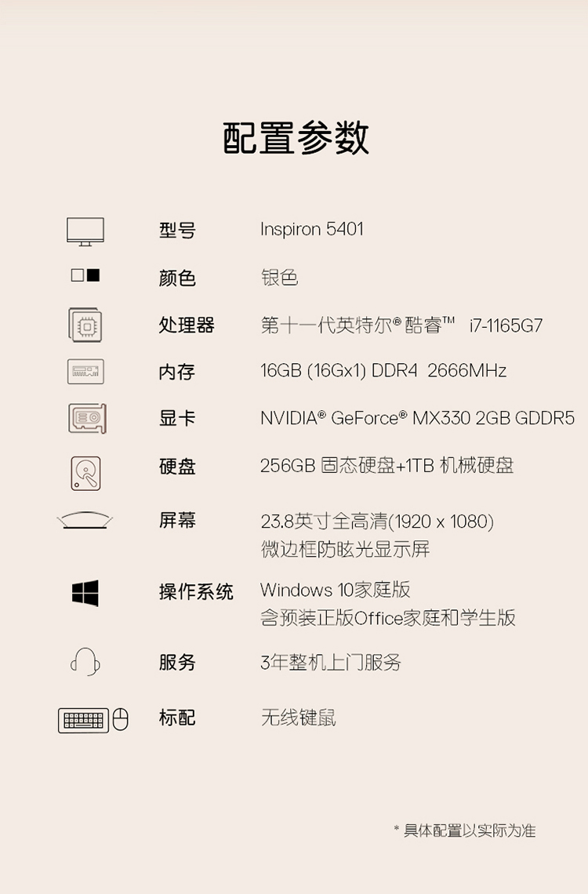Screen dimensions: 588x894
Task: Click the processor chip icon
Action: pos(85,325)
